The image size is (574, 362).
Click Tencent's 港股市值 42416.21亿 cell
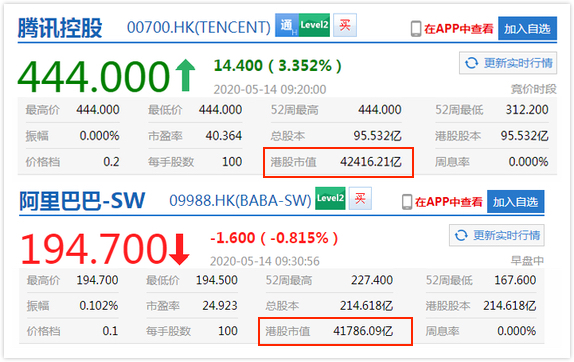coord(338,162)
